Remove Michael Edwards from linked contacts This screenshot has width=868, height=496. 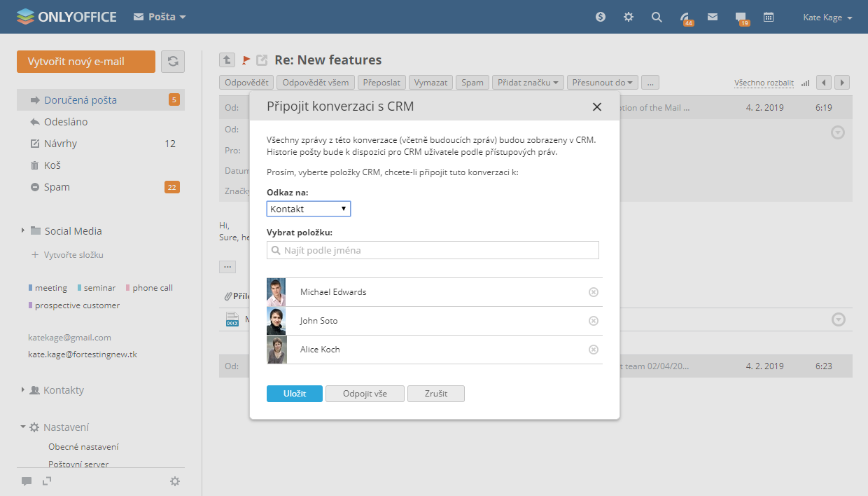point(594,292)
